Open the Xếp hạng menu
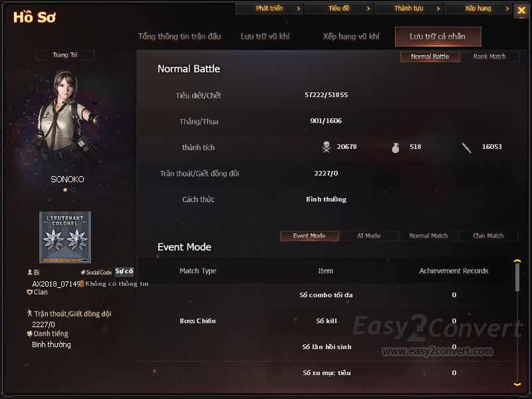This screenshot has width=532, height=399. point(477,9)
